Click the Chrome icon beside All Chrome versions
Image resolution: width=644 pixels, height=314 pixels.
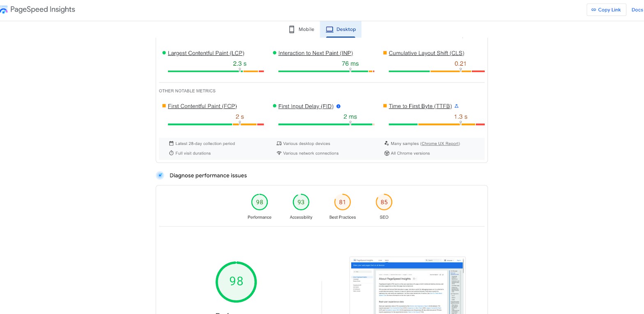(386, 153)
